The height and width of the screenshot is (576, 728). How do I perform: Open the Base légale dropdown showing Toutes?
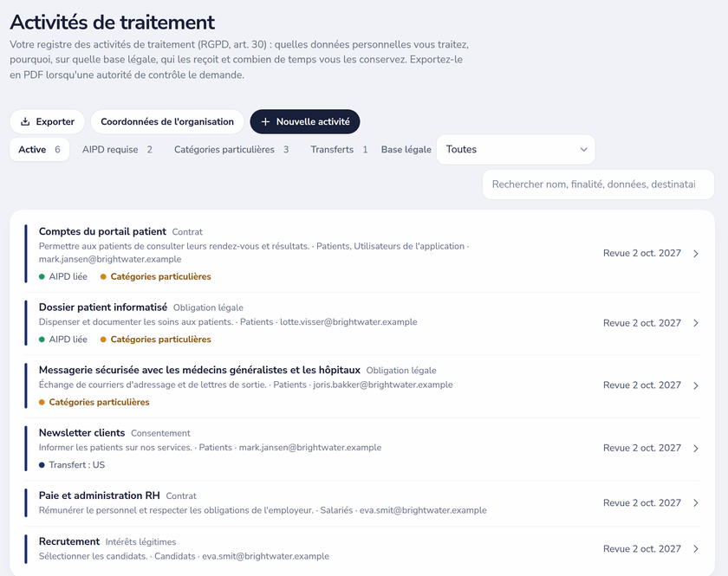click(x=516, y=150)
